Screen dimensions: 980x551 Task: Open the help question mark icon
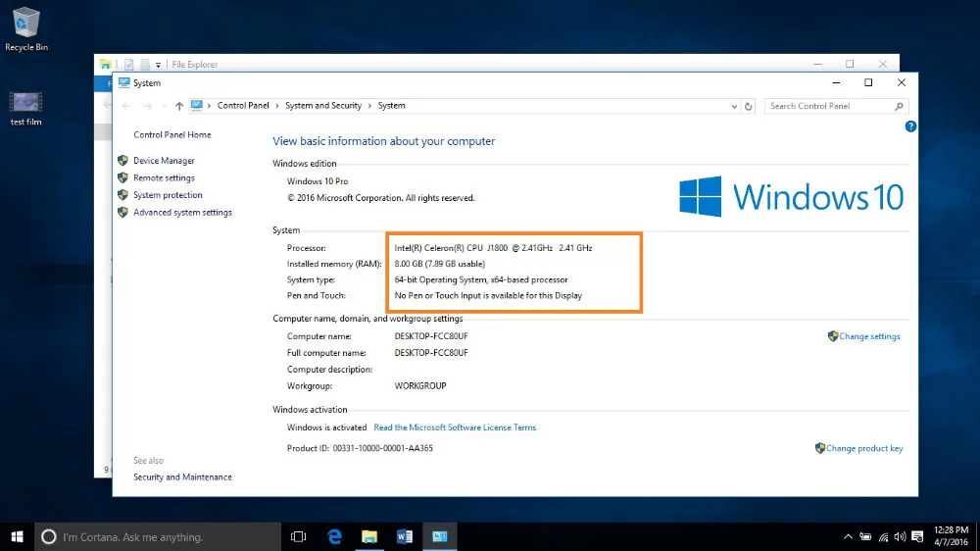pos(910,126)
